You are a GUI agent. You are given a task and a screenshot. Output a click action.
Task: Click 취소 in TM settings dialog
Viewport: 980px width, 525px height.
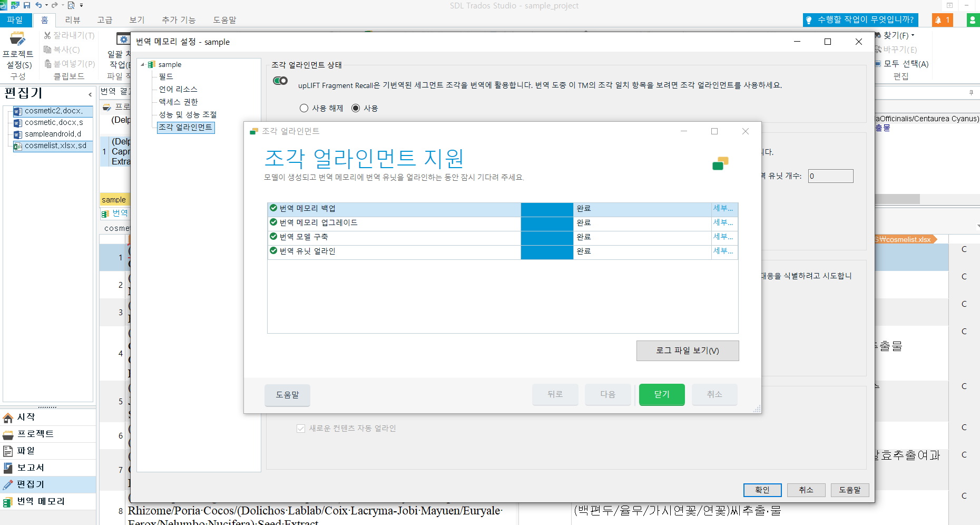point(806,490)
